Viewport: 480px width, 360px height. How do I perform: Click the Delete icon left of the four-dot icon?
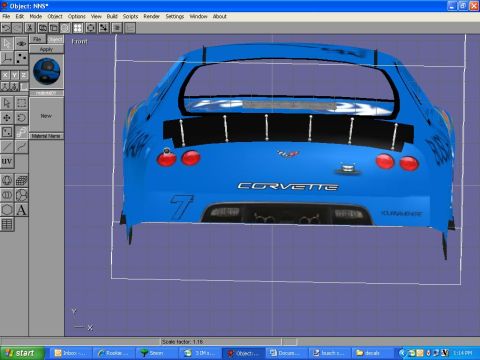coord(65,28)
